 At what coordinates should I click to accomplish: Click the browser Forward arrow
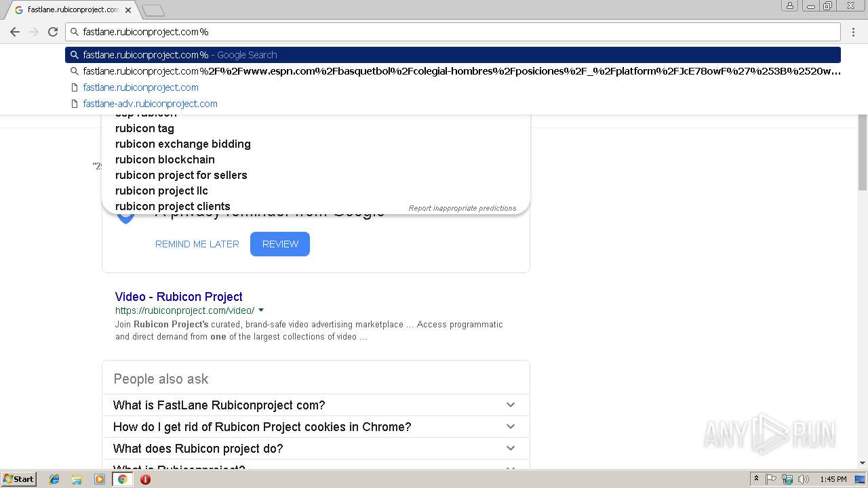coord(34,32)
